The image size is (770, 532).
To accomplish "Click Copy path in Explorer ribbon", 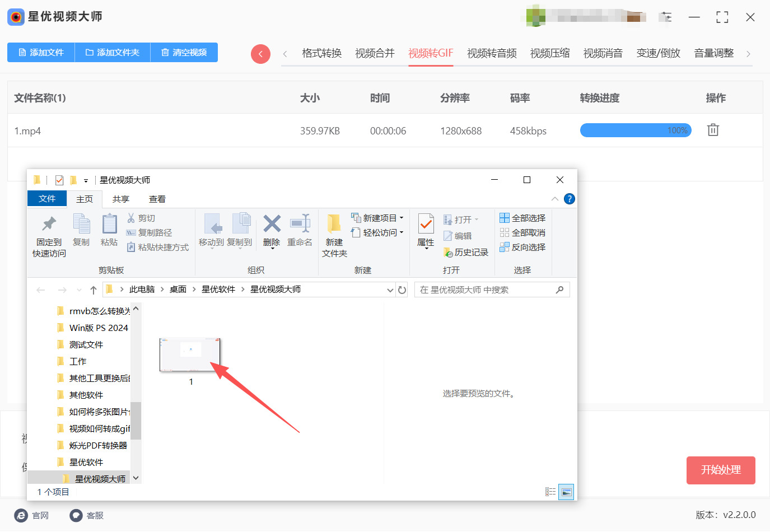I will pos(150,232).
